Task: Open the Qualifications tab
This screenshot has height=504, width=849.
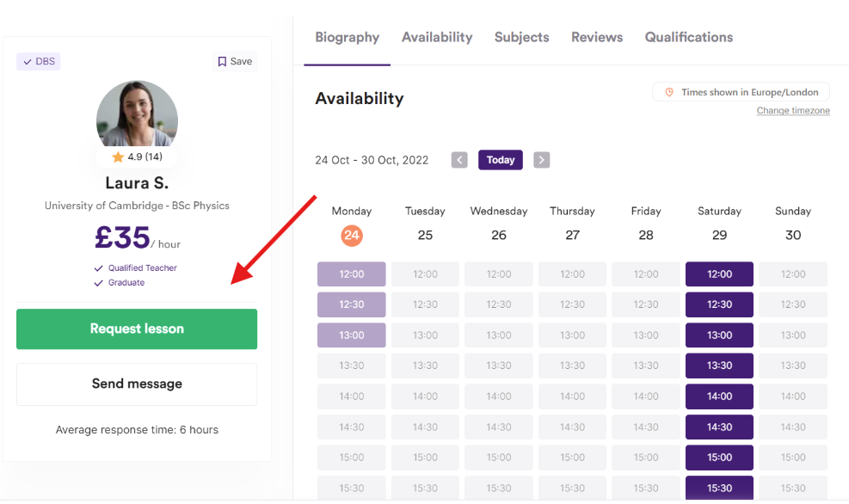Action: click(x=689, y=37)
